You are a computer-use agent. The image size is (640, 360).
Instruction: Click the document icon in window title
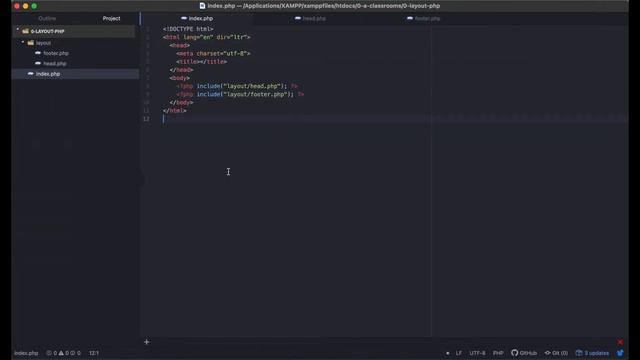(202, 6)
